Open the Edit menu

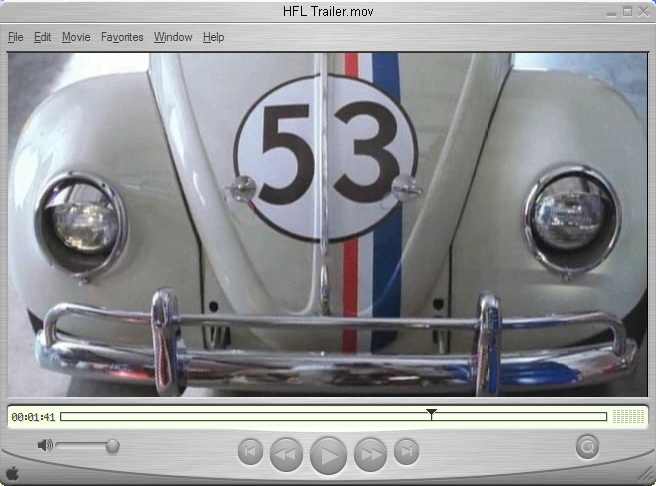coord(42,37)
